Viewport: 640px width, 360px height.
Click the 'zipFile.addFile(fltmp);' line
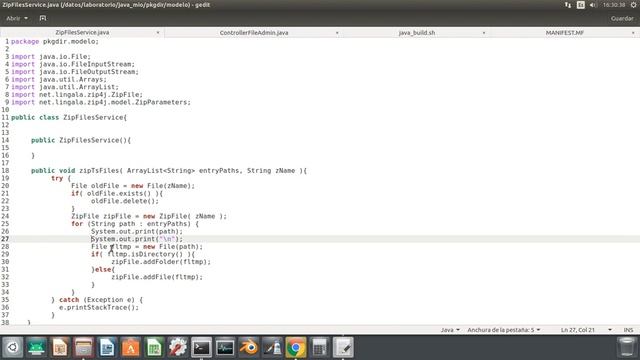tap(157, 277)
